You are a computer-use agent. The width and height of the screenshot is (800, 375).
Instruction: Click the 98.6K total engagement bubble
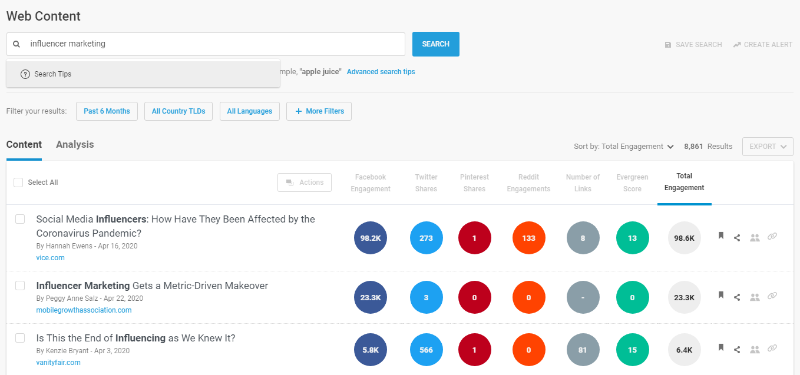(684, 238)
